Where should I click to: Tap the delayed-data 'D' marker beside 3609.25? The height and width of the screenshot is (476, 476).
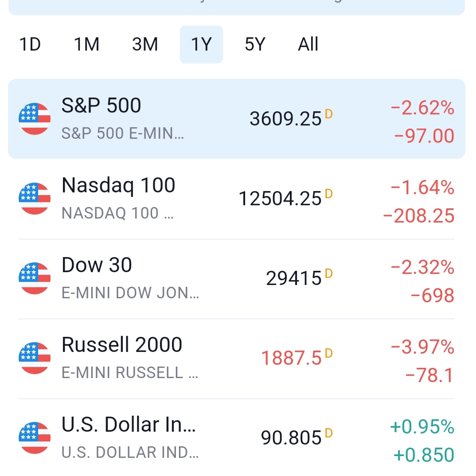point(328,114)
